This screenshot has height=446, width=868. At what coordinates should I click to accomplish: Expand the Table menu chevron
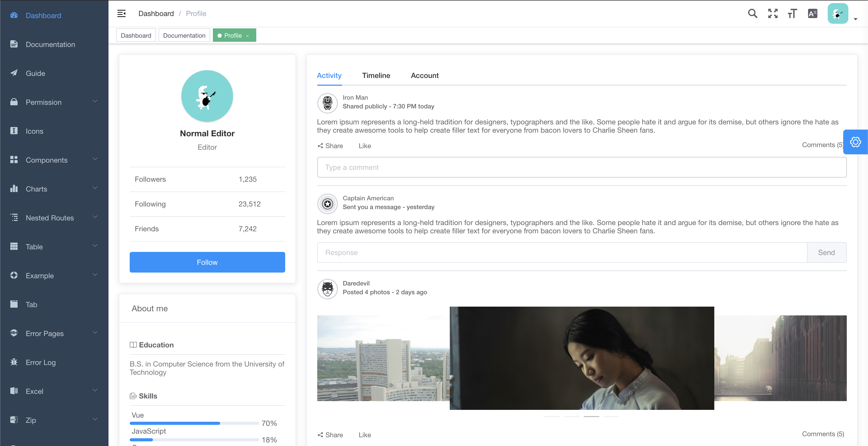pos(95,246)
